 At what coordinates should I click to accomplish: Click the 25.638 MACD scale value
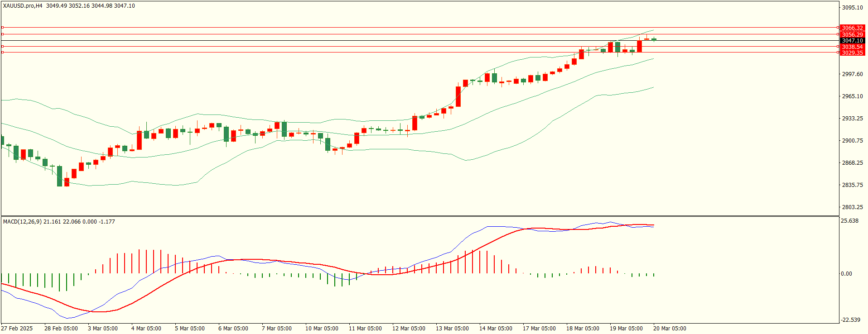(849, 221)
